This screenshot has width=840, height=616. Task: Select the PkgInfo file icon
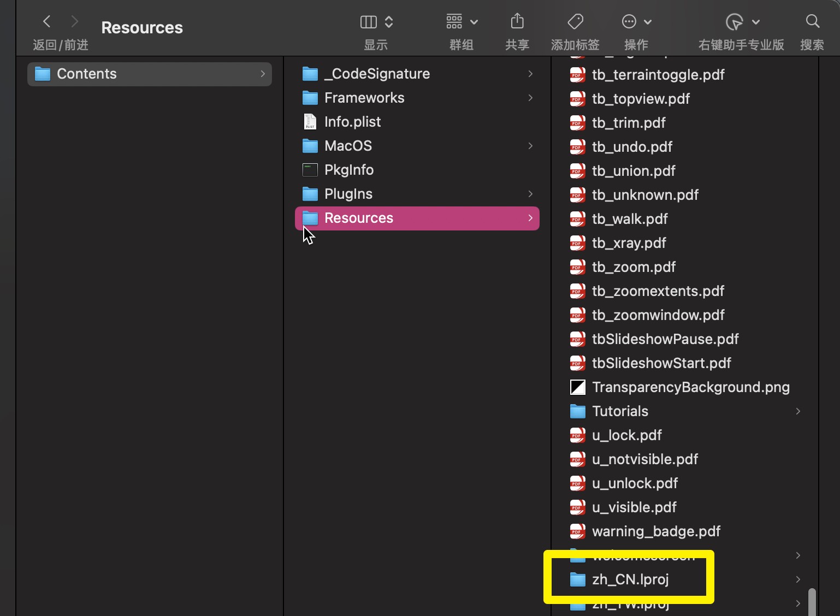click(x=310, y=170)
